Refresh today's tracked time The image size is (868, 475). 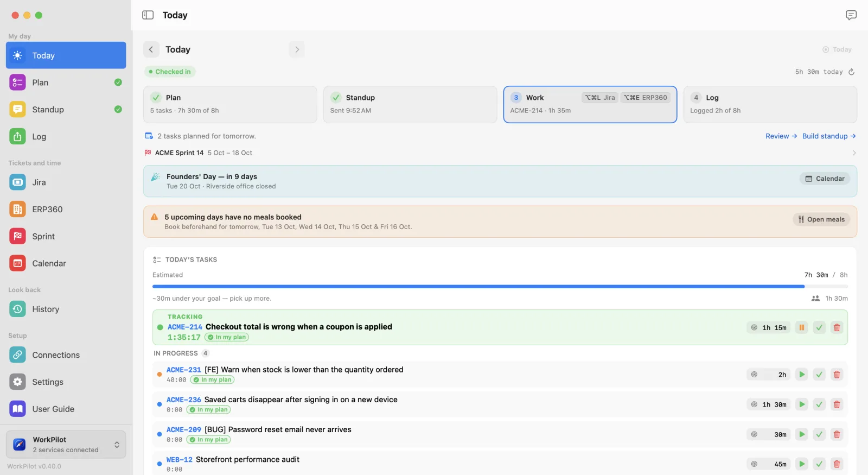851,72
